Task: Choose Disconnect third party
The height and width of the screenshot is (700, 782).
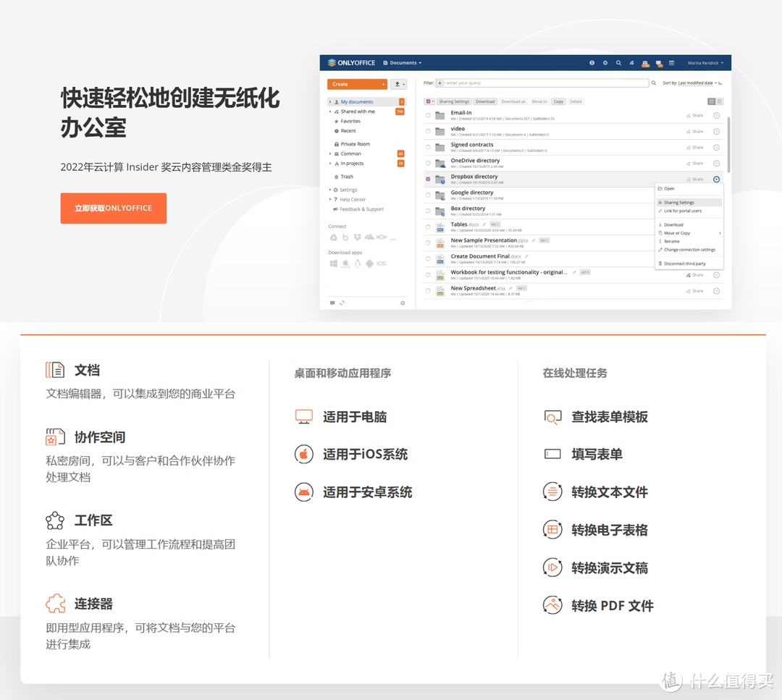Action: 689,263
